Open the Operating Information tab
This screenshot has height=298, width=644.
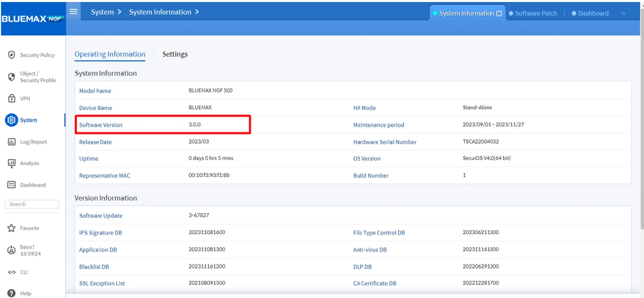pyautogui.click(x=110, y=54)
